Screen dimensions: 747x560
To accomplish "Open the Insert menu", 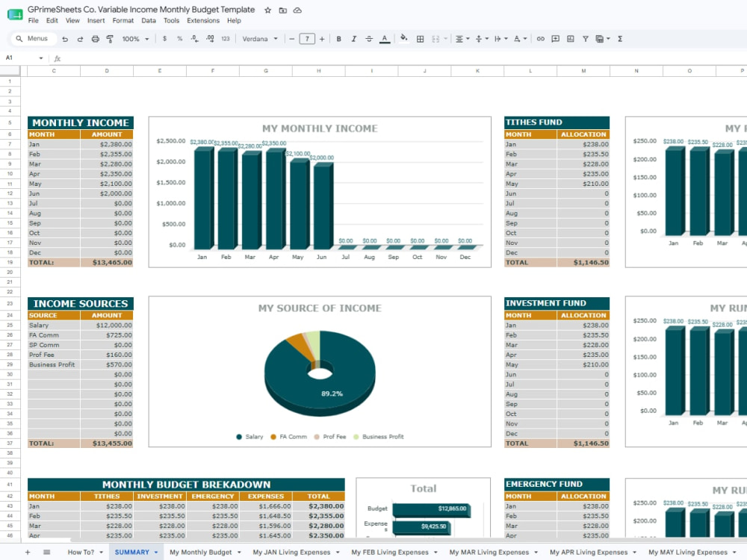I will [96, 20].
